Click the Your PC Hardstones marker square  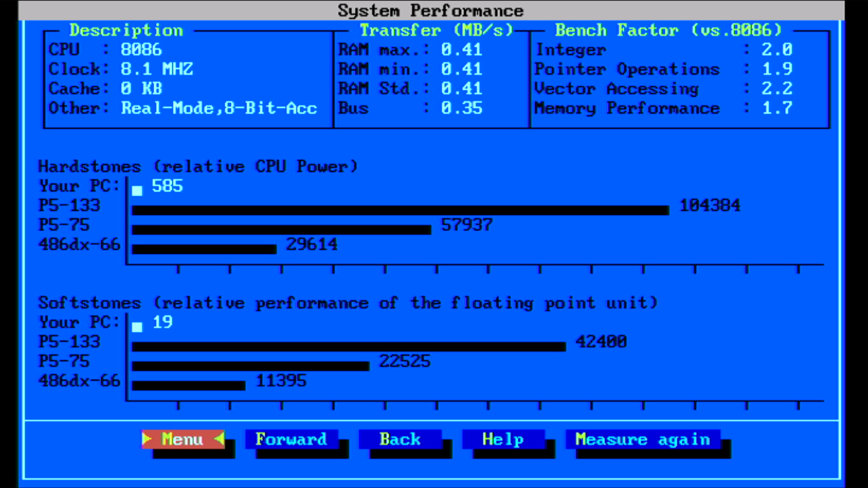point(137,191)
